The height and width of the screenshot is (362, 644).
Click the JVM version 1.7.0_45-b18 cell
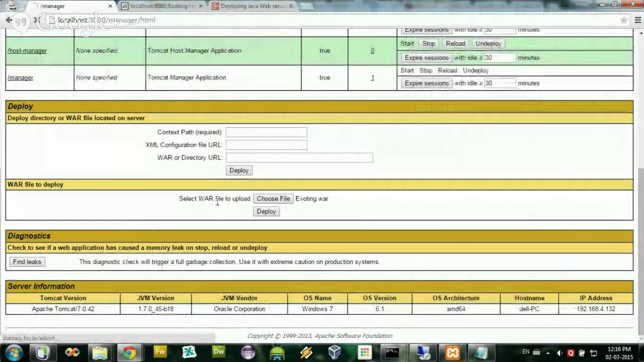[156, 309]
